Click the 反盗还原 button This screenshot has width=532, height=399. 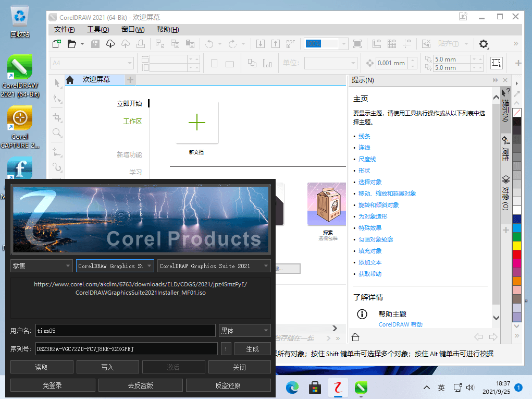228,385
